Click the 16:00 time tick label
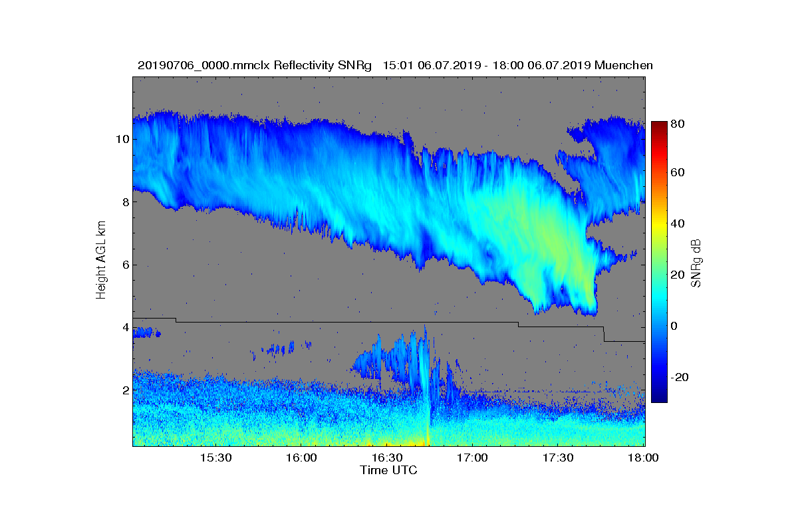Viewport: 798px width, 532px height. pos(301,458)
